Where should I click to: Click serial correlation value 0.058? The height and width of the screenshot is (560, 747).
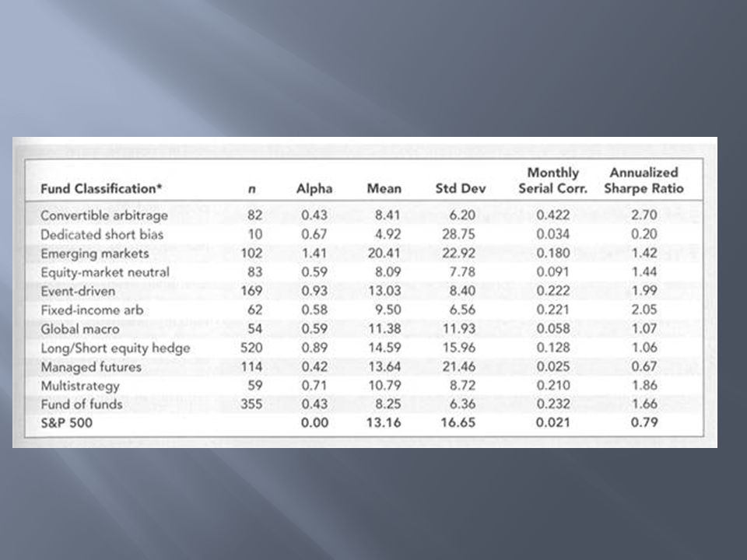[x=553, y=328]
